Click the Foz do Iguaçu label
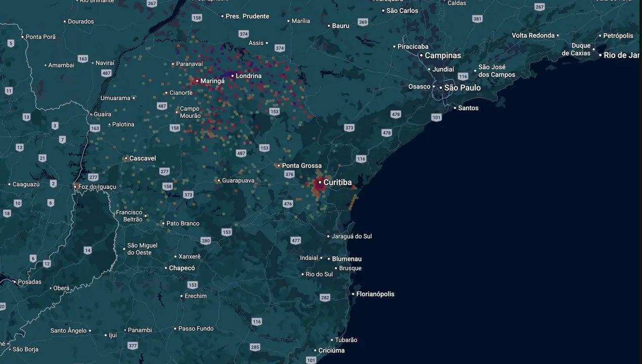Viewport: 642px width, 364px height. [97, 187]
